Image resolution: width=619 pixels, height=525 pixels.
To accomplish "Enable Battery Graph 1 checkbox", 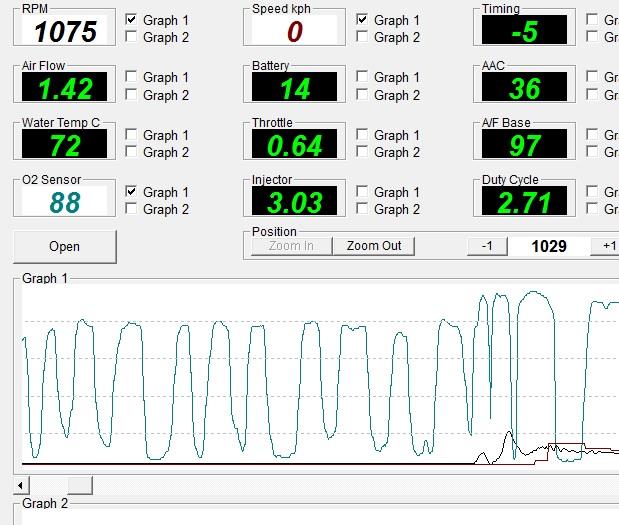I will 362,76.
